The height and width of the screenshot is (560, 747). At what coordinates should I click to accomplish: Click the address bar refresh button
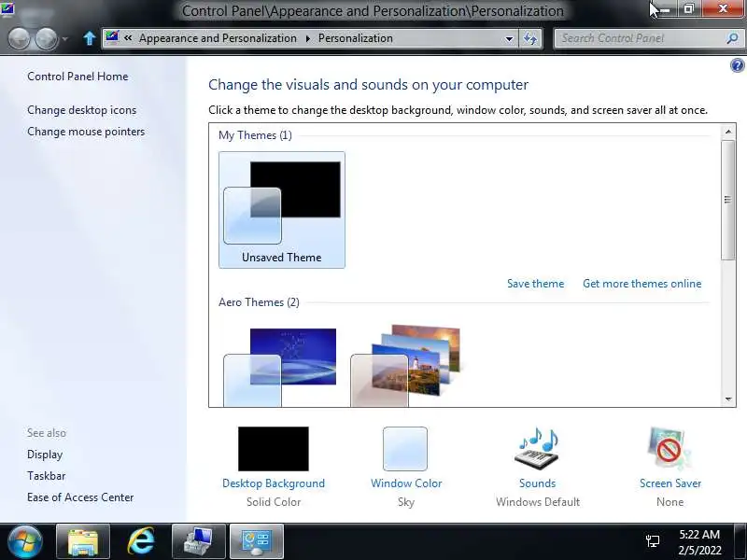click(530, 38)
